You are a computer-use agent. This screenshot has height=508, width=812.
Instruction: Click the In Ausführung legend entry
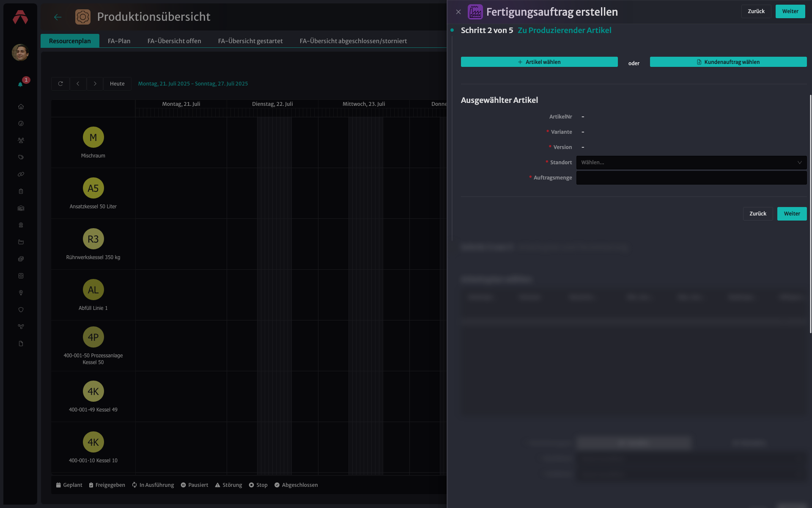tap(153, 485)
